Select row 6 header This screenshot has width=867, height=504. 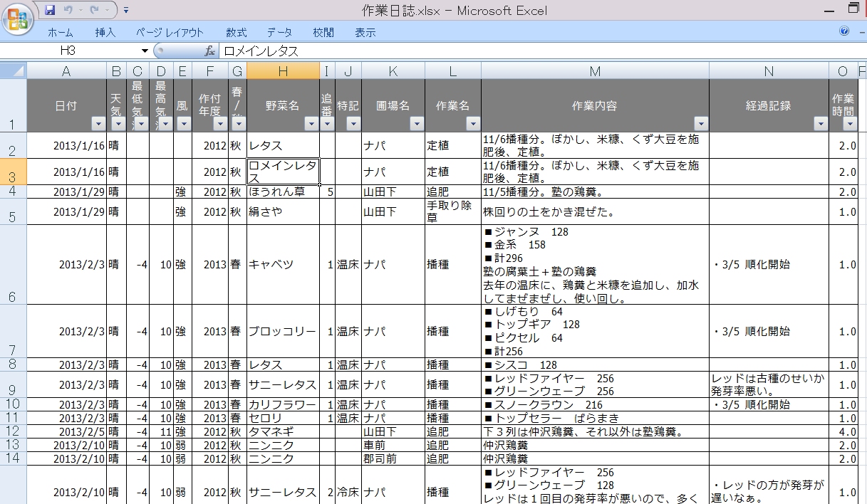pos(14,265)
